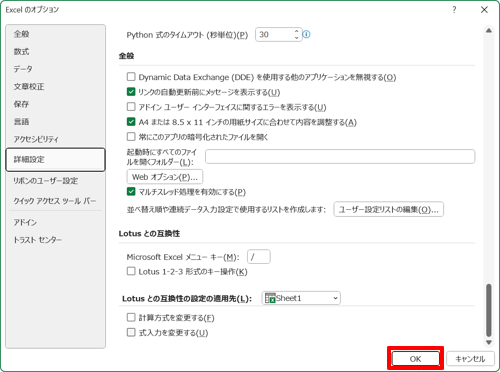500x372 pixels.
Task: Check 式入力を変更する option
Action: (131, 332)
